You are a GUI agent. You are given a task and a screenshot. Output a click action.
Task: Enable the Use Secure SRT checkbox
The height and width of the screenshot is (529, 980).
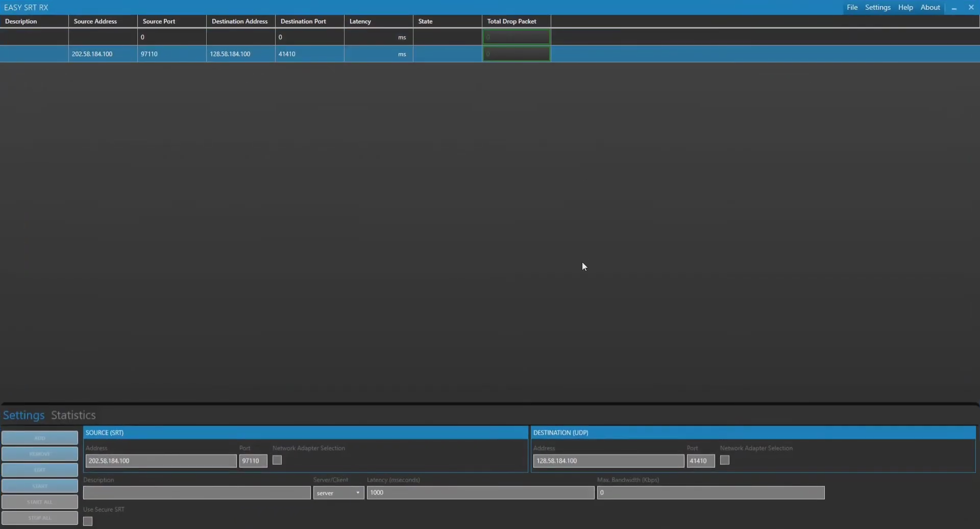tap(87, 521)
